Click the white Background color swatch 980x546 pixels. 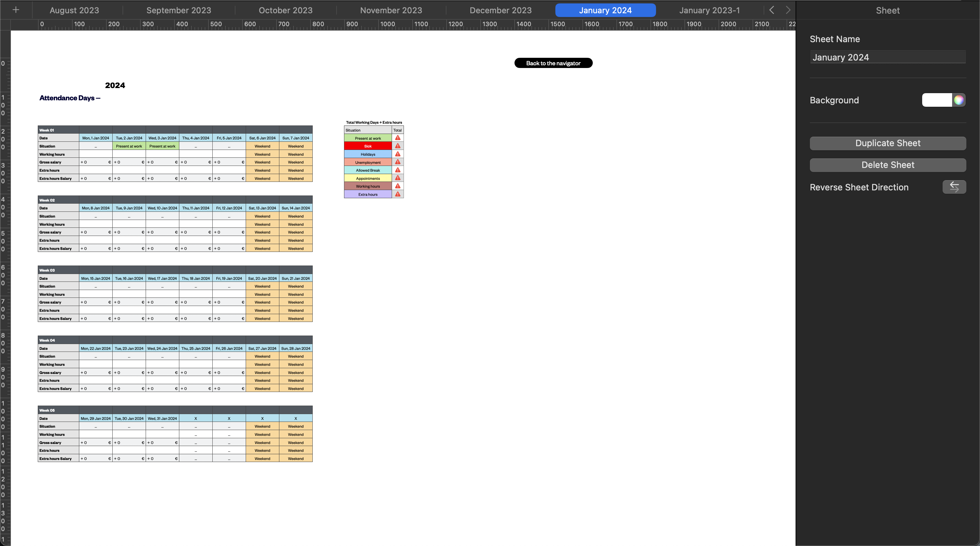click(937, 100)
